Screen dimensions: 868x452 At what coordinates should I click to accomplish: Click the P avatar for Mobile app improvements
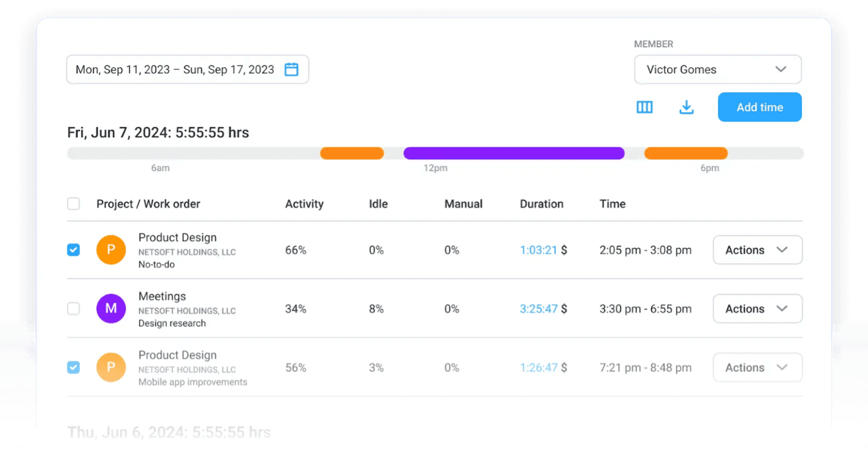[x=111, y=368]
